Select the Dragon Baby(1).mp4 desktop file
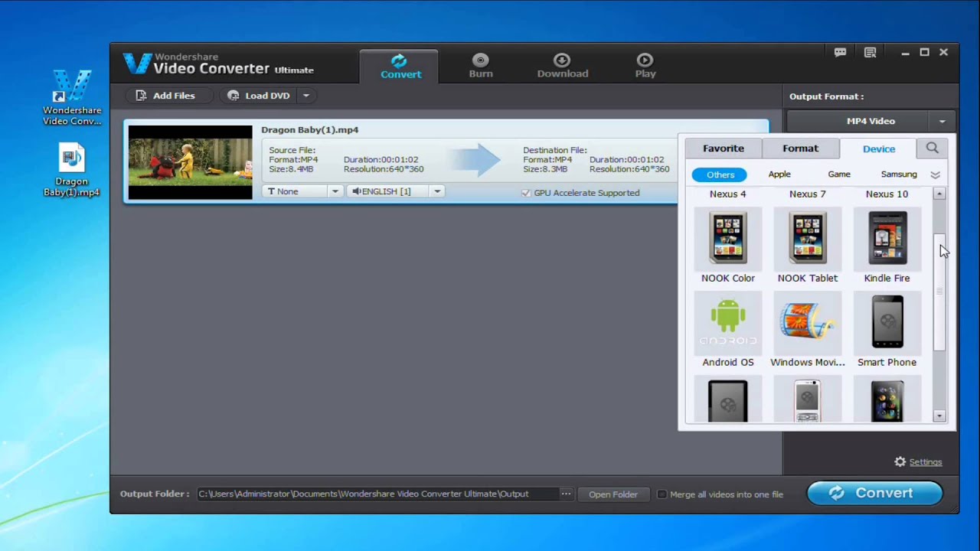This screenshot has height=551, width=980. pos(72,171)
